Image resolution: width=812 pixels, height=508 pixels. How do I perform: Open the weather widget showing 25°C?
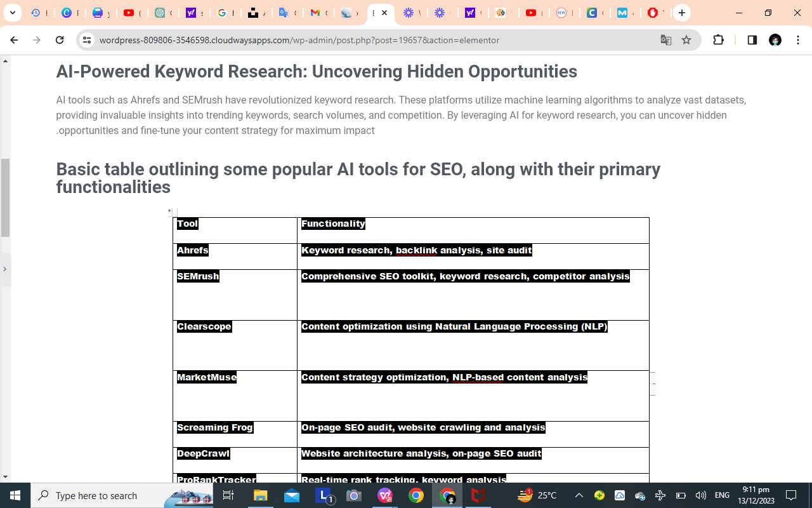click(x=537, y=495)
